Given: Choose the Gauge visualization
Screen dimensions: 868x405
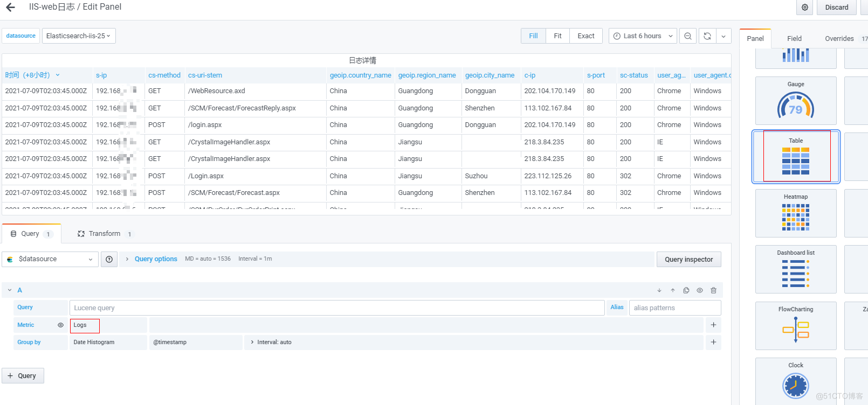Looking at the screenshot, I should pyautogui.click(x=796, y=101).
